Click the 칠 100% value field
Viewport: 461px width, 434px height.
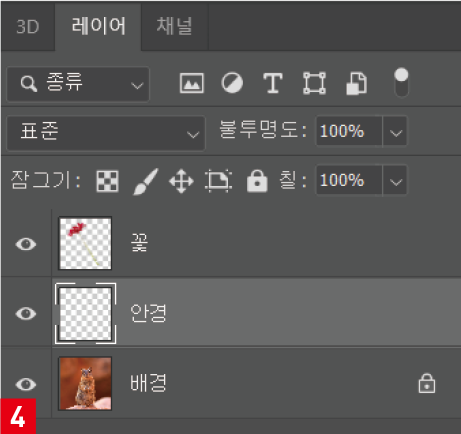(x=349, y=180)
